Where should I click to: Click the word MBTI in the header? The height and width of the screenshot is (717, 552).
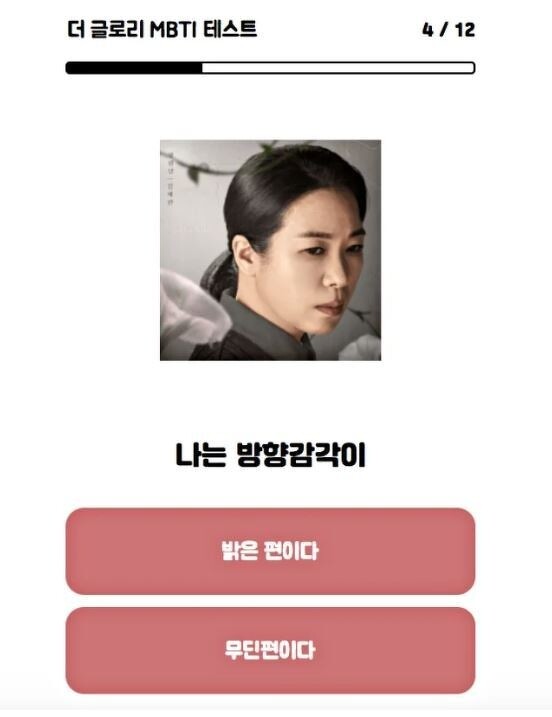[x=173, y=30]
